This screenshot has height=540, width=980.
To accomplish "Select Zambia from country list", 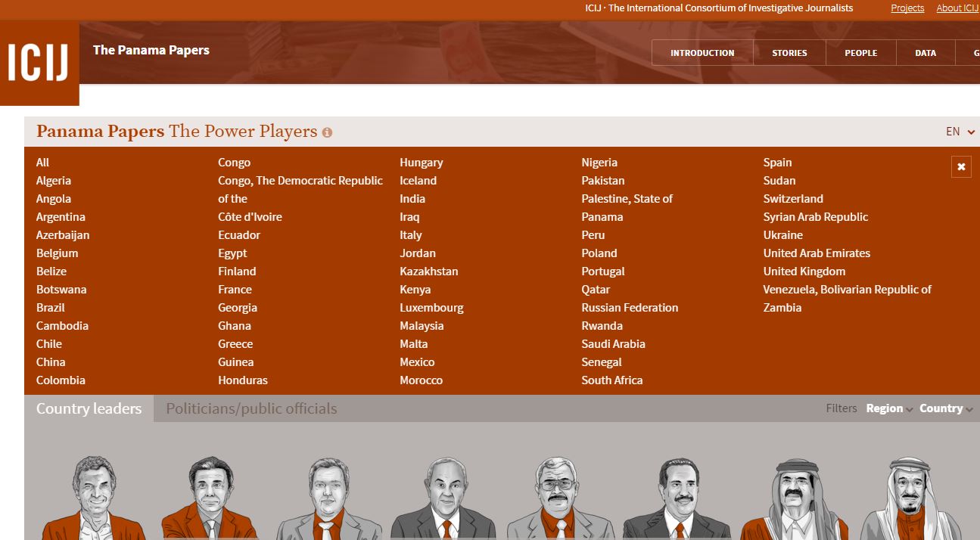I will click(x=782, y=308).
